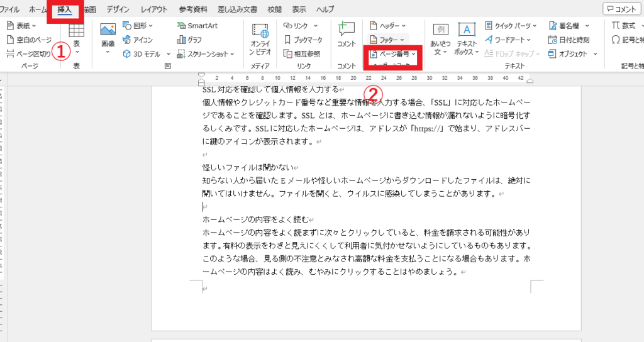The width and height of the screenshot is (644, 342).
Task: Open the 参考資料 ribbon tab
Action: (193, 9)
